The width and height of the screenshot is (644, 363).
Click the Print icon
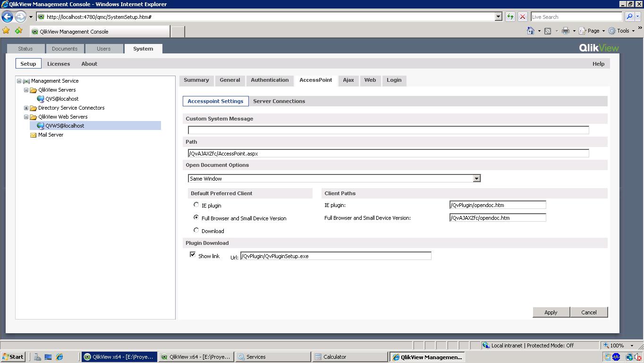pyautogui.click(x=566, y=31)
